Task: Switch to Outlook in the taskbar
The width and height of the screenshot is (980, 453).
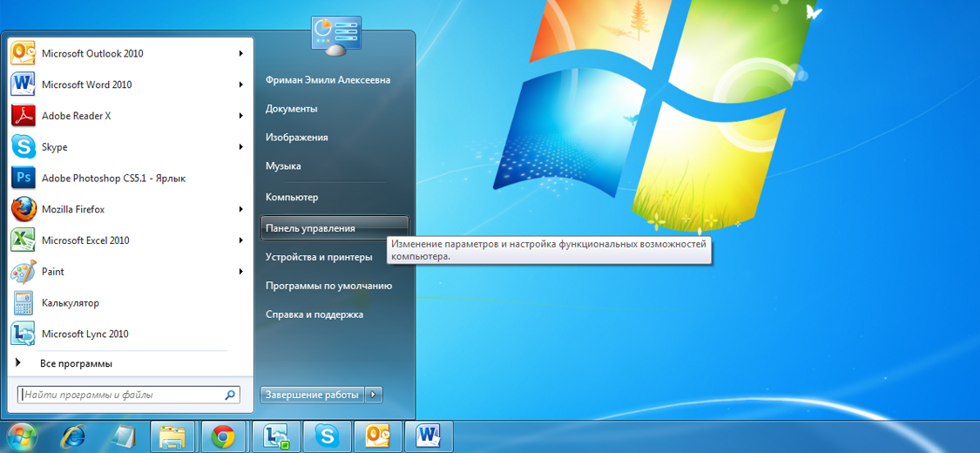Action: click(377, 436)
